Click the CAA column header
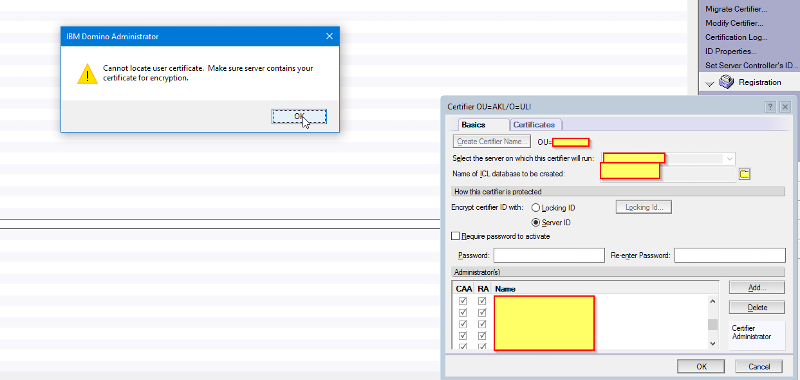The image size is (800, 380). pos(464,289)
